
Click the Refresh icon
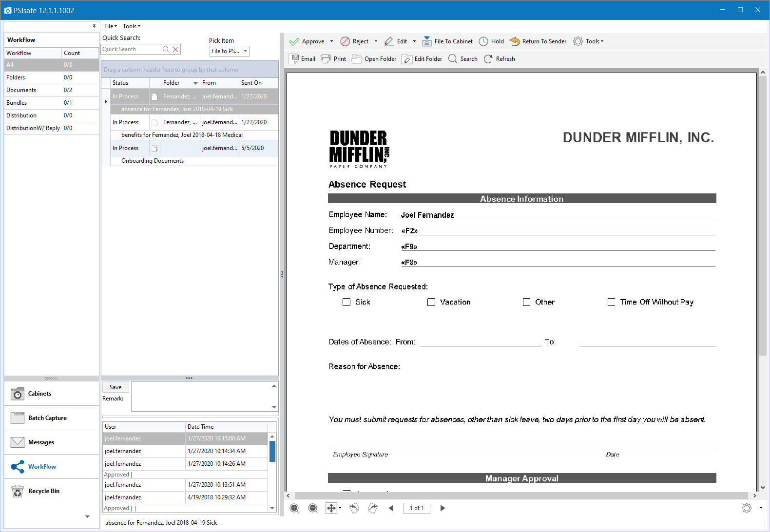tap(488, 59)
